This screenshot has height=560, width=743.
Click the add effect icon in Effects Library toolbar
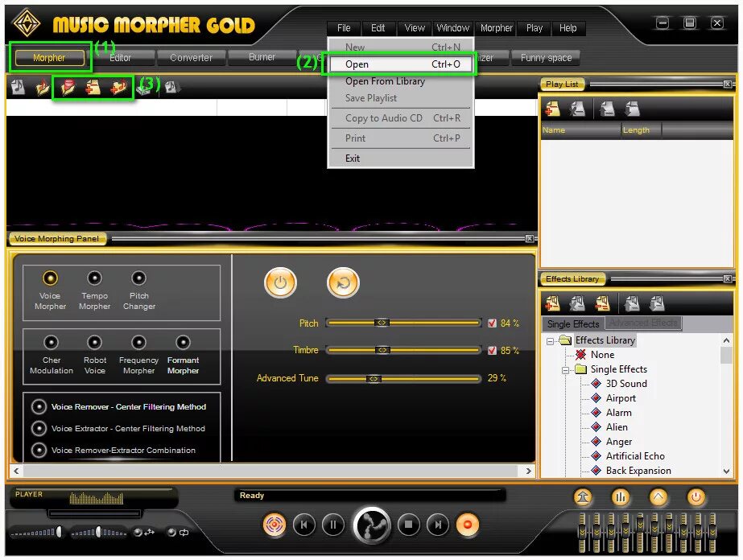(552, 303)
